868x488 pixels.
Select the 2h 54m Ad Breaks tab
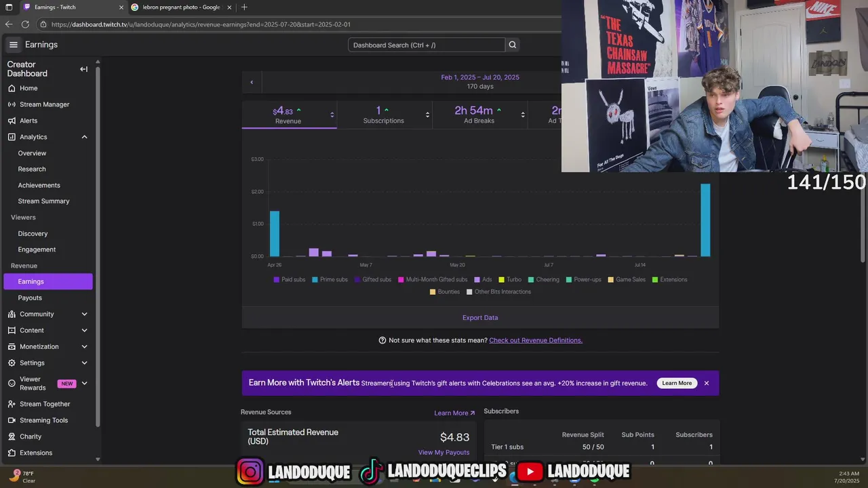coord(479,115)
